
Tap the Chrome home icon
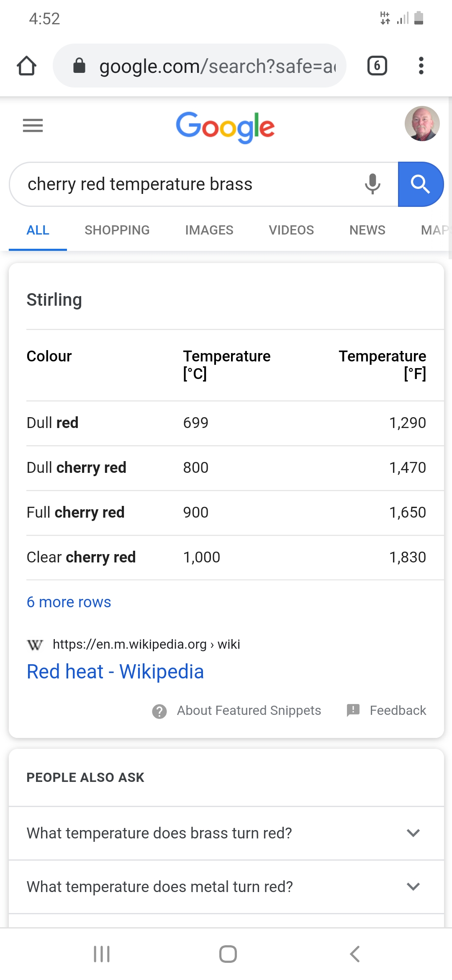pos(26,66)
